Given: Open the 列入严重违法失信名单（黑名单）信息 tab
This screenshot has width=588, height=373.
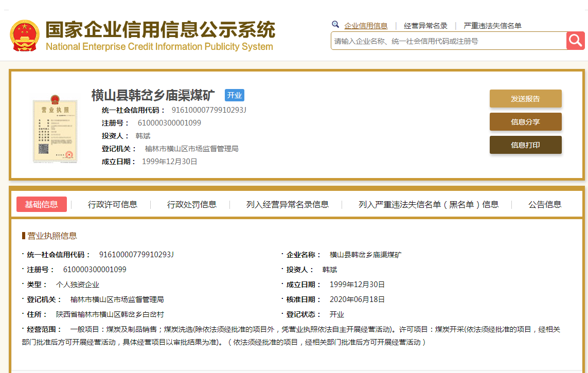Looking at the screenshot, I should point(429,204).
